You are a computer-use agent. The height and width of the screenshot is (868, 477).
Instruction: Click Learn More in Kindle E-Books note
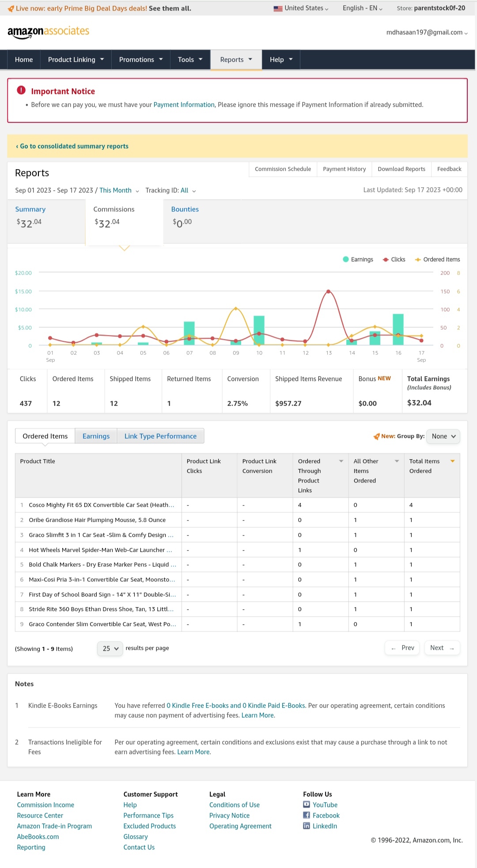click(x=258, y=715)
